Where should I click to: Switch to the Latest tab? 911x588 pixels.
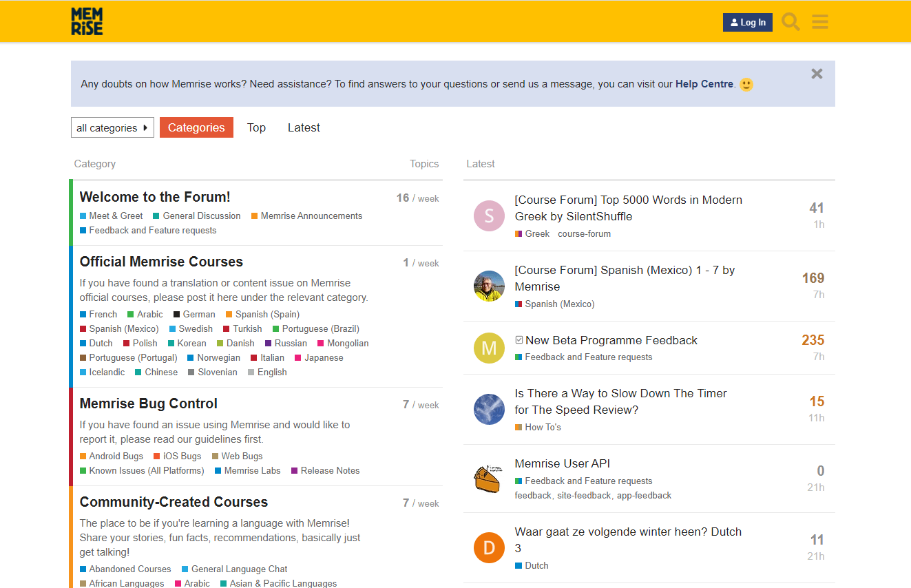[303, 127]
